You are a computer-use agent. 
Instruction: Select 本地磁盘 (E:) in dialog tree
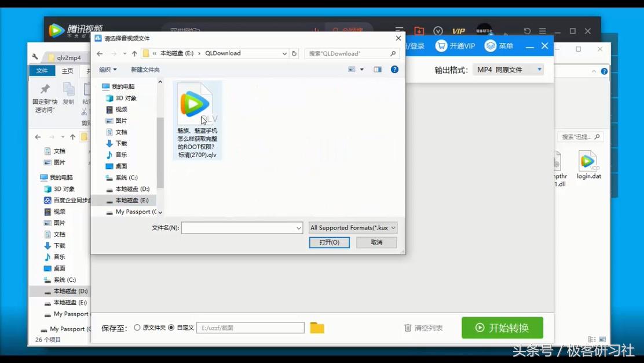tap(131, 200)
